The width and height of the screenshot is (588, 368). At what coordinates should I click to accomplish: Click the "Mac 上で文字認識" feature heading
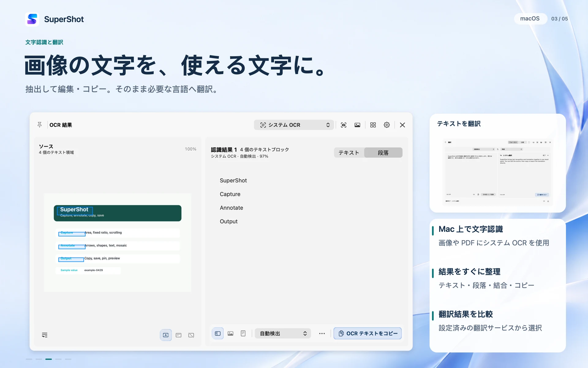[471, 229]
